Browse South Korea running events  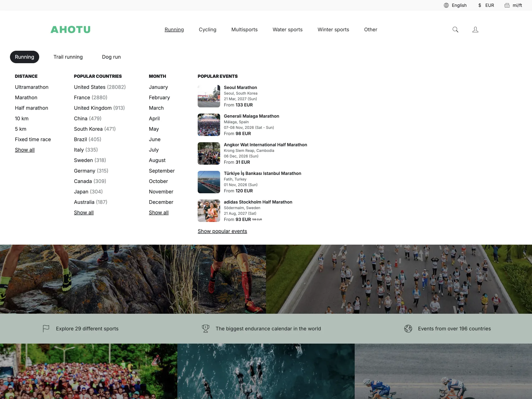point(95,129)
